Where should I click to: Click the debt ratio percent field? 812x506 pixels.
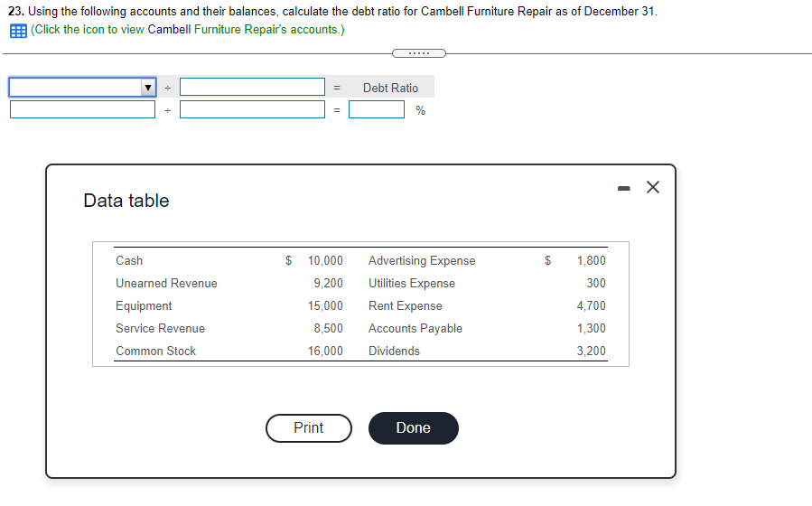(377, 109)
